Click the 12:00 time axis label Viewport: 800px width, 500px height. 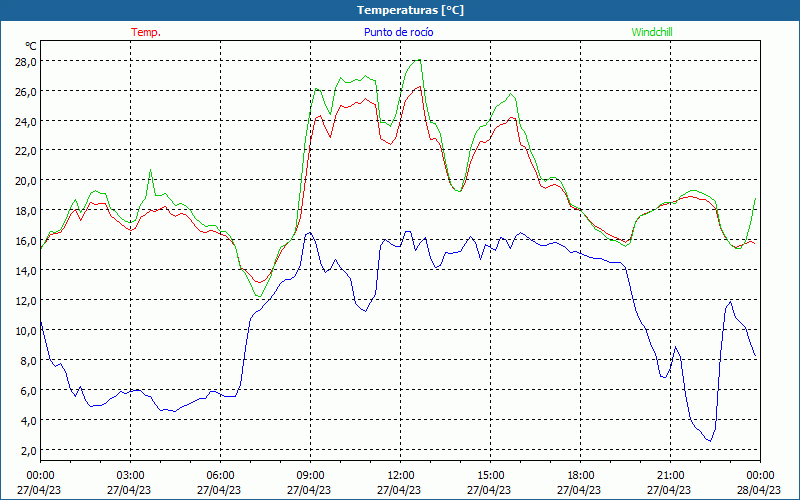pyautogui.click(x=400, y=475)
